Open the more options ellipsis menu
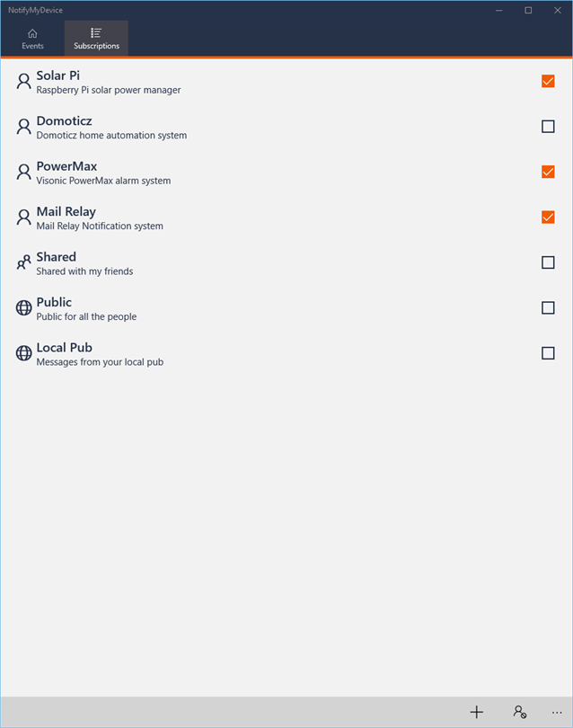 [x=557, y=712]
